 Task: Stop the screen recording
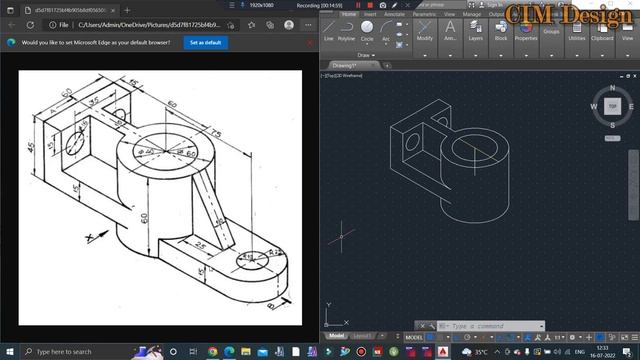coord(370,5)
